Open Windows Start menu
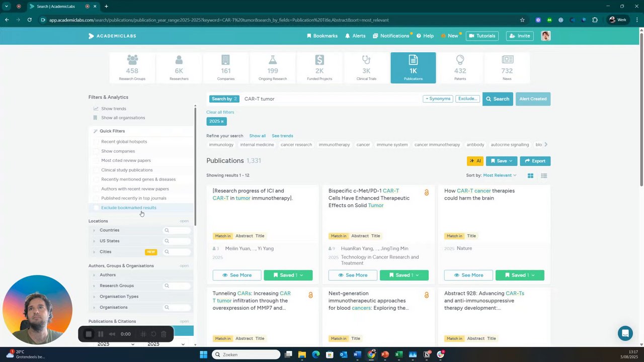The width and height of the screenshot is (644, 362). [x=203, y=354]
